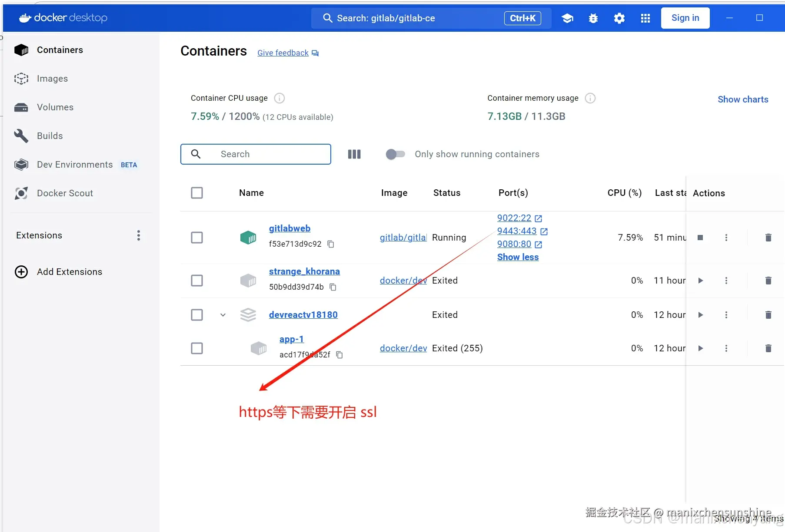Image resolution: width=785 pixels, height=532 pixels.
Task: Open more actions menu for app-1
Action: pyautogui.click(x=726, y=348)
